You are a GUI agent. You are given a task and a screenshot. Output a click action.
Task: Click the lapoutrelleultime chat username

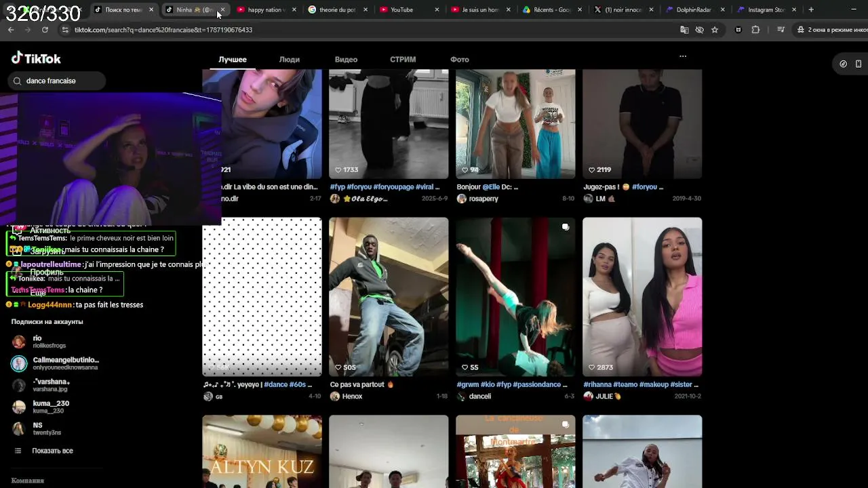tap(51, 264)
